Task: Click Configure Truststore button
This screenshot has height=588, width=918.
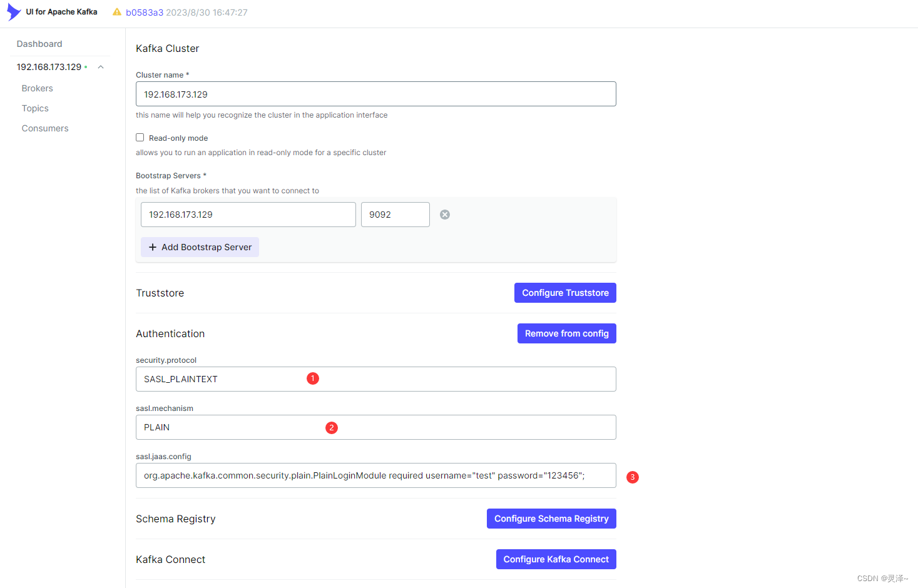Action: 565,293
